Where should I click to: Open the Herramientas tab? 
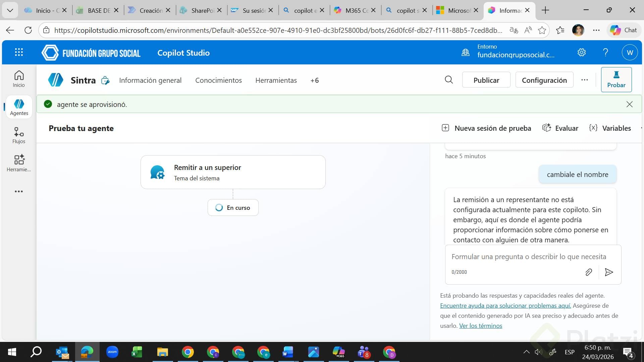pyautogui.click(x=276, y=80)
